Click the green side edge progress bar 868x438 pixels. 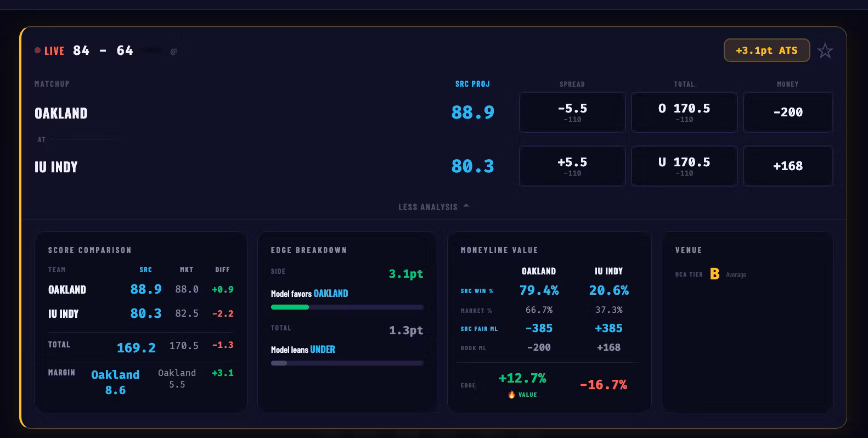pyautogui.click(x=290, y=307)
